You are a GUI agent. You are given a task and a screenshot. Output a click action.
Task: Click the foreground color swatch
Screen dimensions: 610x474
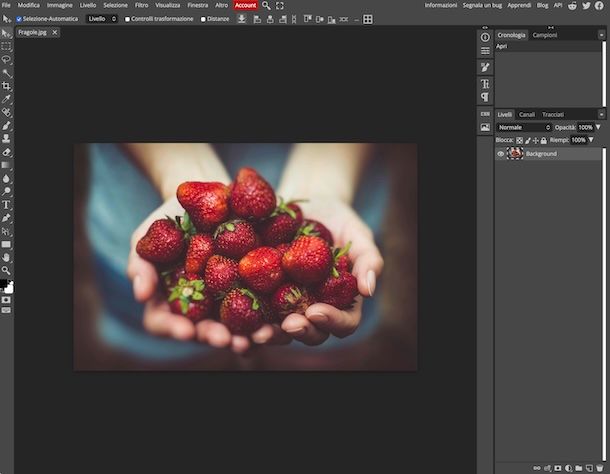pyautogui.click(x=4, y=284)
